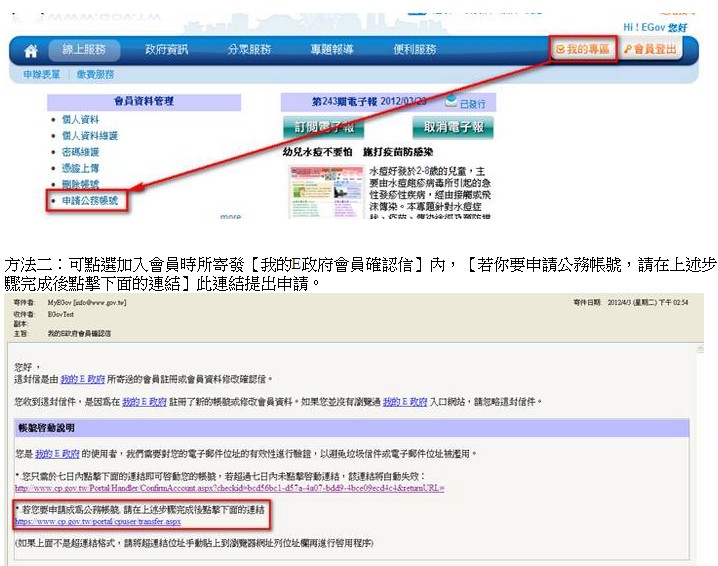Open the 我的E政府 link before 的使用者
This screenshot has width=718, height=566.
(x=57, y=454)
